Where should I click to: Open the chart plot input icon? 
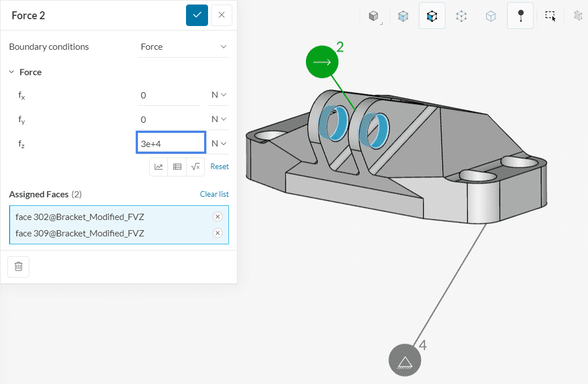pyautogui.click(x=159, y=167)
